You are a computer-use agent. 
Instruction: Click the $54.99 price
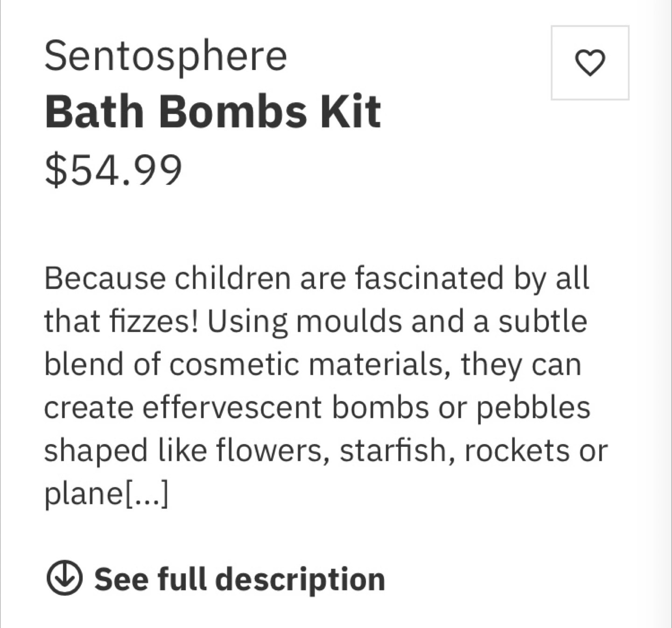[113, 169]
